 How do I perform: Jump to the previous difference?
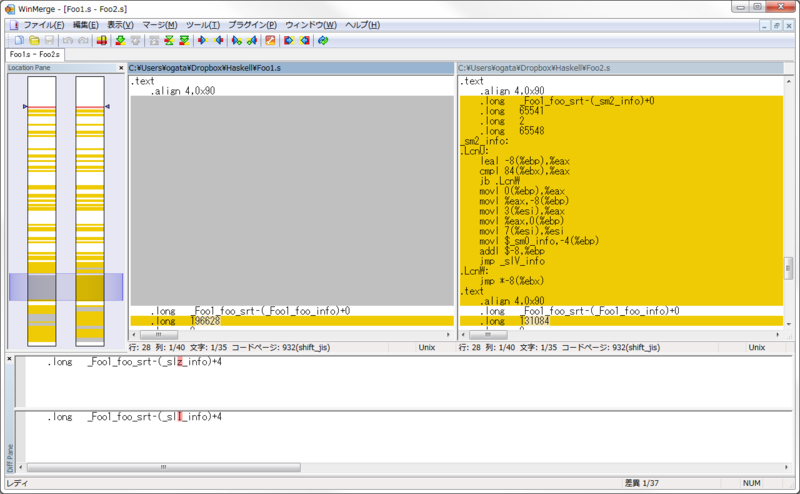click(135, 40)
